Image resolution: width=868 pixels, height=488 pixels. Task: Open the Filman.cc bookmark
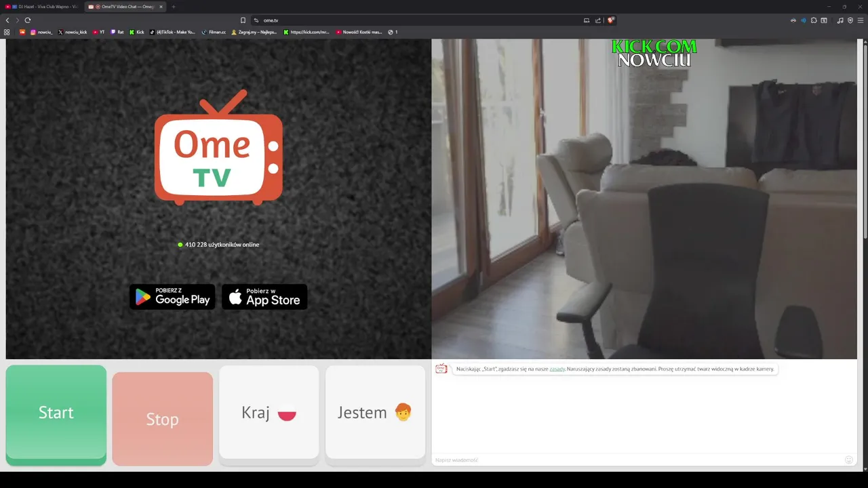[x=214, y=32]
